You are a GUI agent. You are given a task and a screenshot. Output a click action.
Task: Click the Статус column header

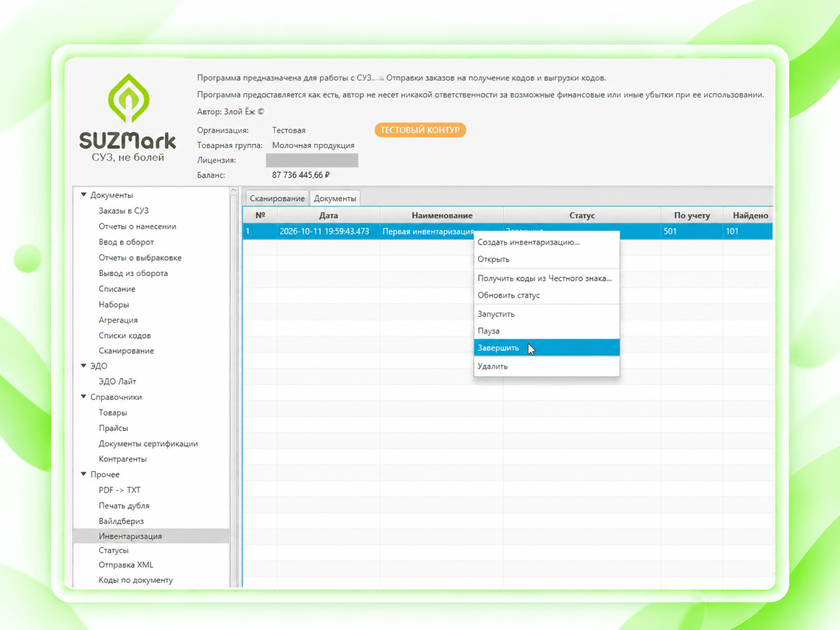(582, 215)
